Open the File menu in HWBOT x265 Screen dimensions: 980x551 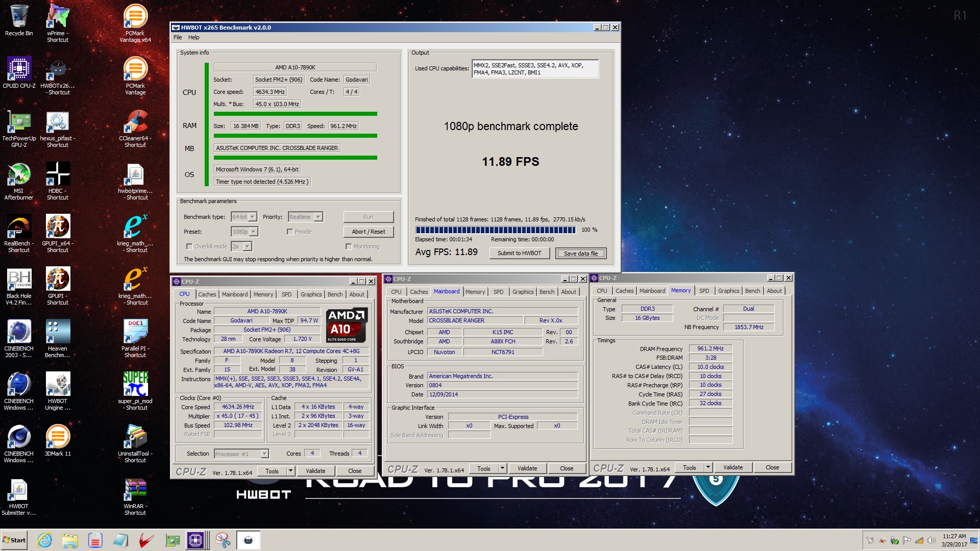[178, 37]
